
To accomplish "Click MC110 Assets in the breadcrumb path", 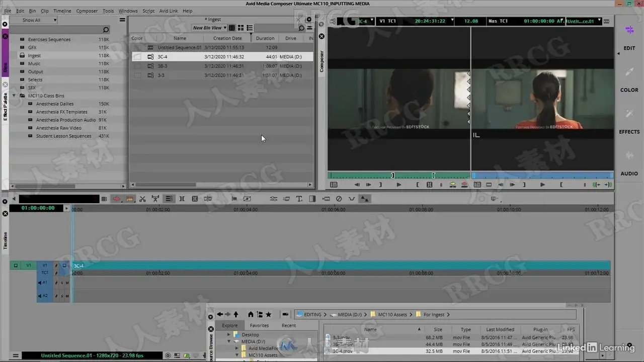I will point(392,315).
